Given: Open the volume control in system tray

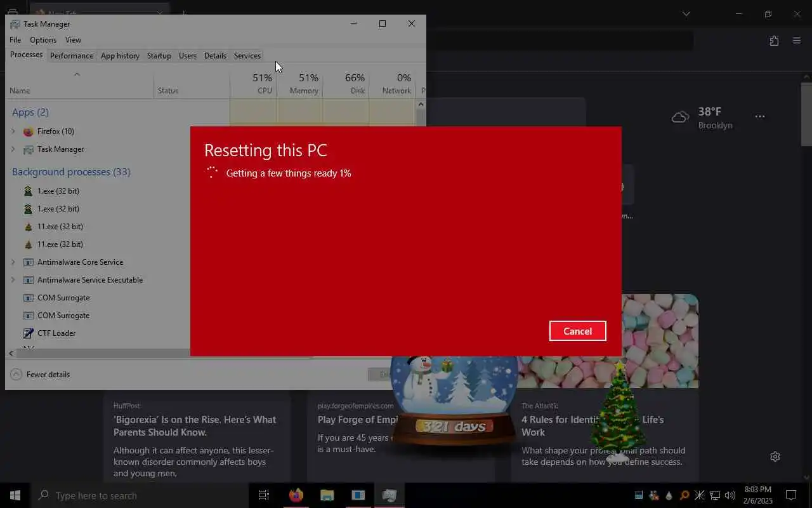Looking at the screenshot, I should coord(730,495).
